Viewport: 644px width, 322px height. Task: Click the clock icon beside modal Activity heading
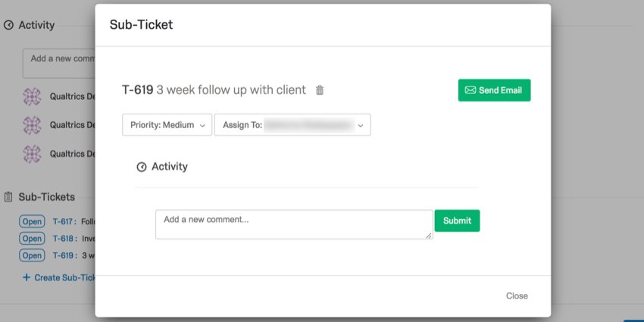pyautogui.click(x=141, y=167)
